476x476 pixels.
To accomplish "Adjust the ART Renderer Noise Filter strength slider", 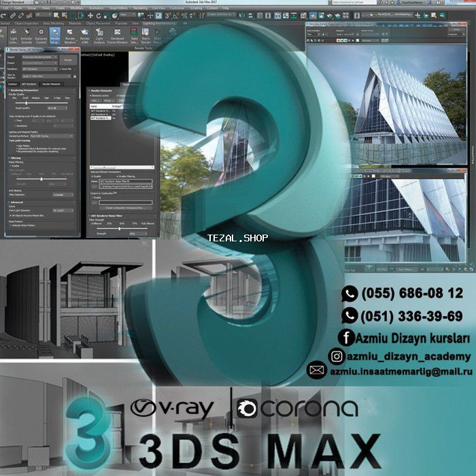I will pyautogui.click(x=119, y=228).
